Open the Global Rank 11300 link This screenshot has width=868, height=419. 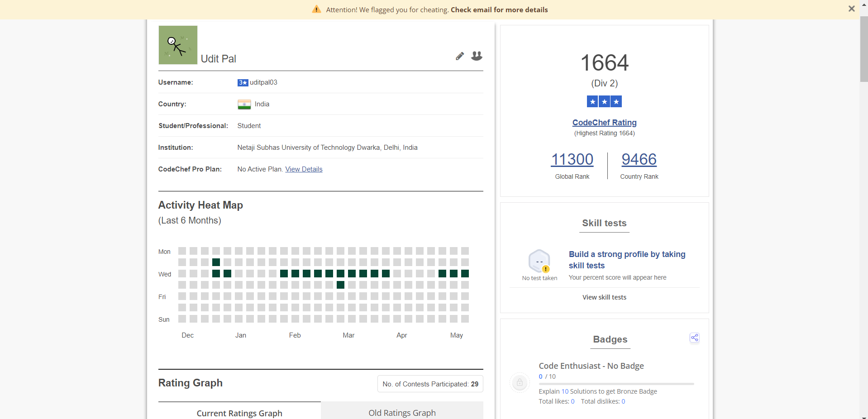(572, 159)
